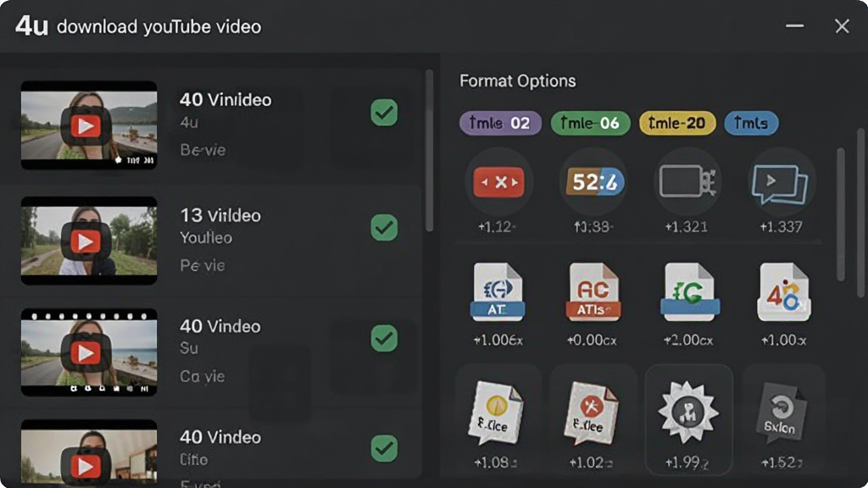Select the green C file icon
This screenshot has height=488, width=868.
click(x=689, y=292)
